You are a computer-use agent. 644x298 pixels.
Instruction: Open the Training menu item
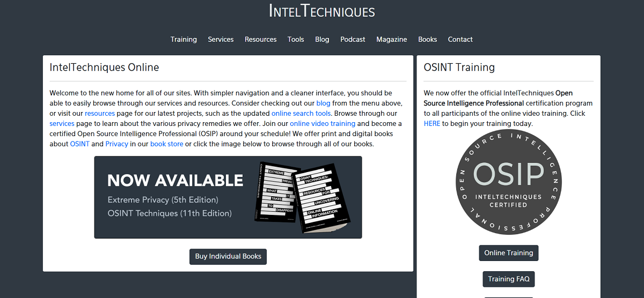[x=184, y=39]
